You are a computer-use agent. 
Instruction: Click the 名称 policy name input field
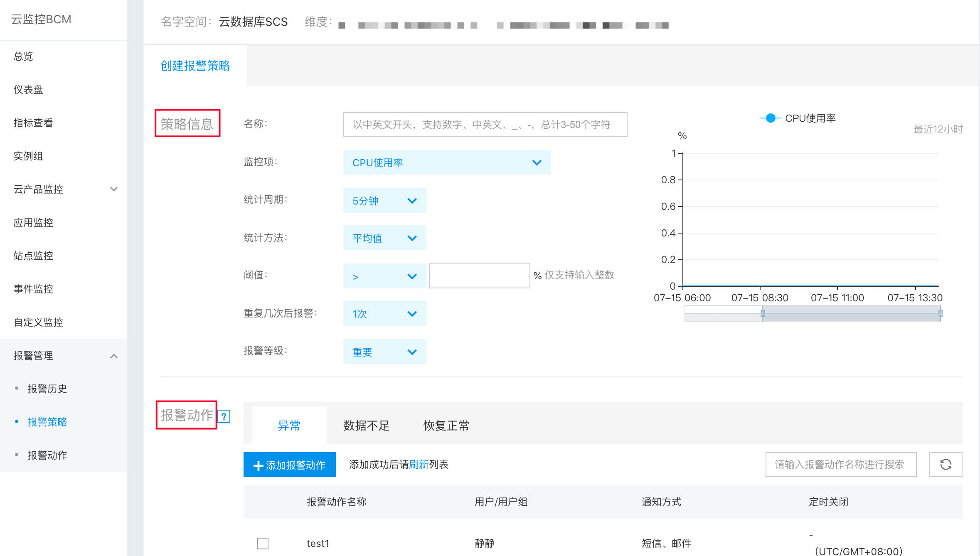coord(485,124)
